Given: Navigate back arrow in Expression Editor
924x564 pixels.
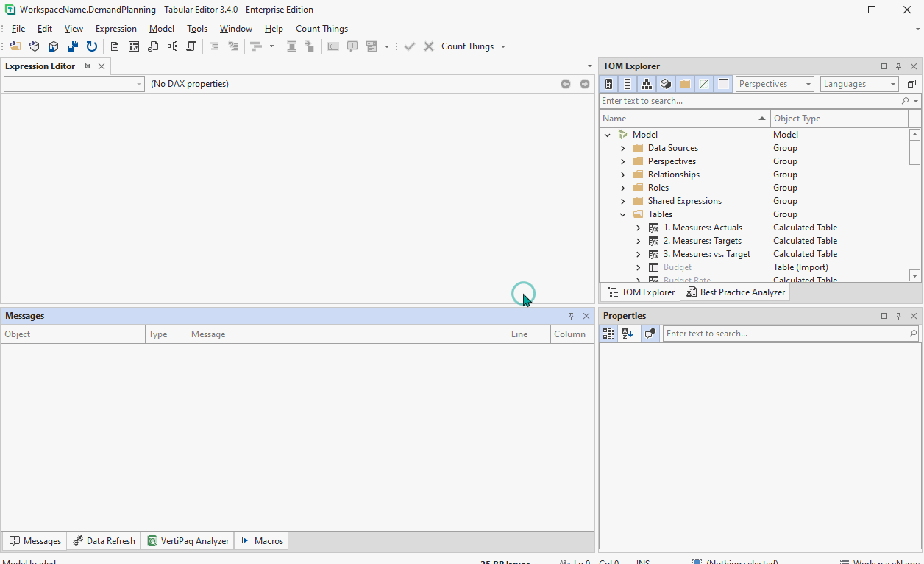Looking at the screenshot, I should tap(566, 84).
